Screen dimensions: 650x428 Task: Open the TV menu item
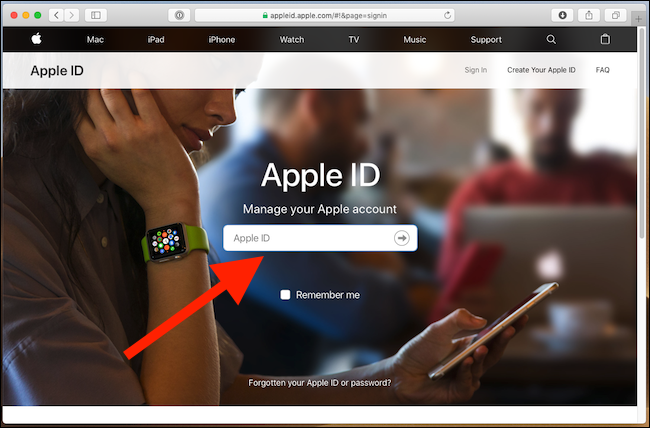[x=354, y=39]
